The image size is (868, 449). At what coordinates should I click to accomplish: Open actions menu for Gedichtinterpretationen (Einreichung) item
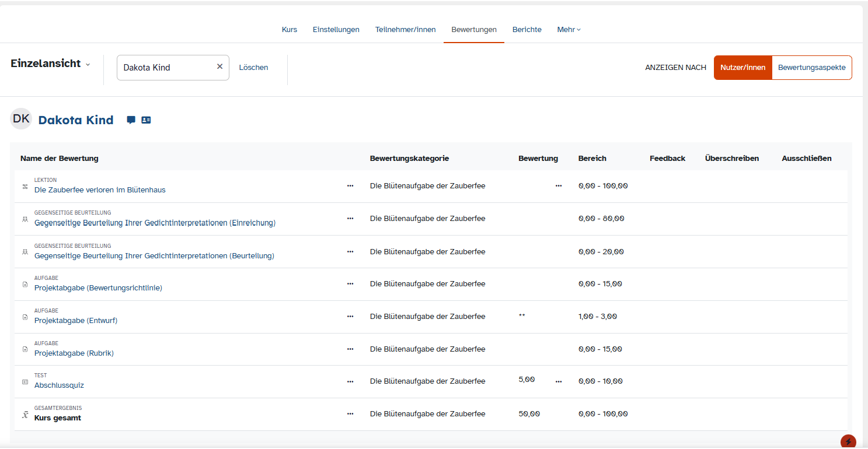coord(350,218)
